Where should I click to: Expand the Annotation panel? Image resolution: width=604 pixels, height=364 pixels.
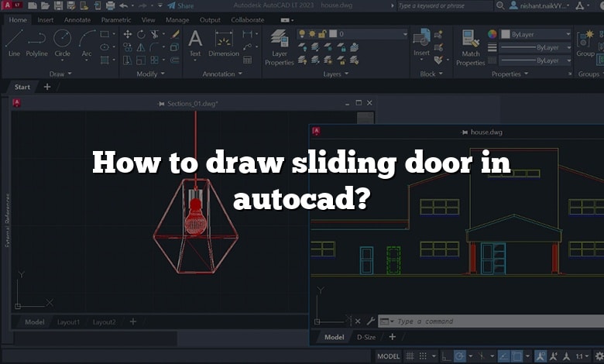222,74
